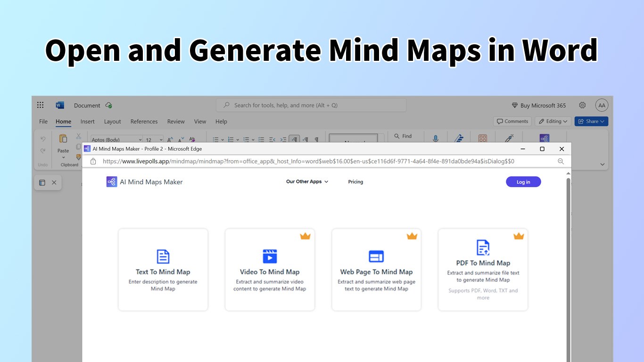
Task: Decrease the paragraph indent
Action: 272,140
